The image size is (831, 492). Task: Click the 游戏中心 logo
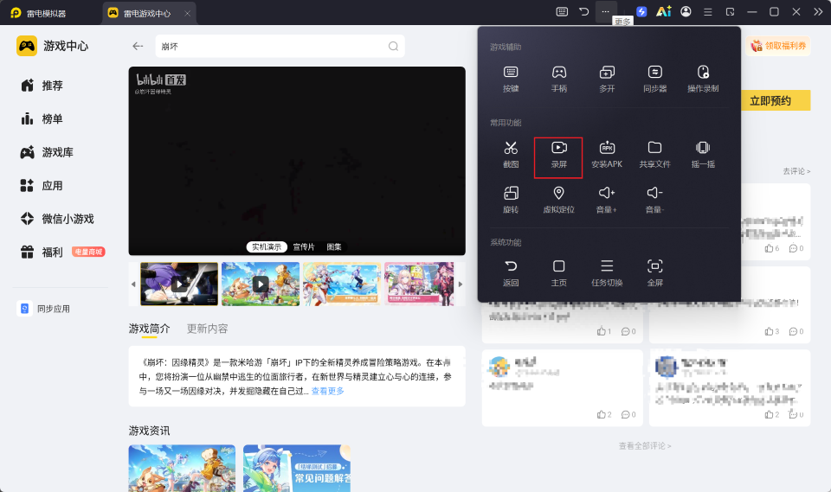tap(52, 46)
